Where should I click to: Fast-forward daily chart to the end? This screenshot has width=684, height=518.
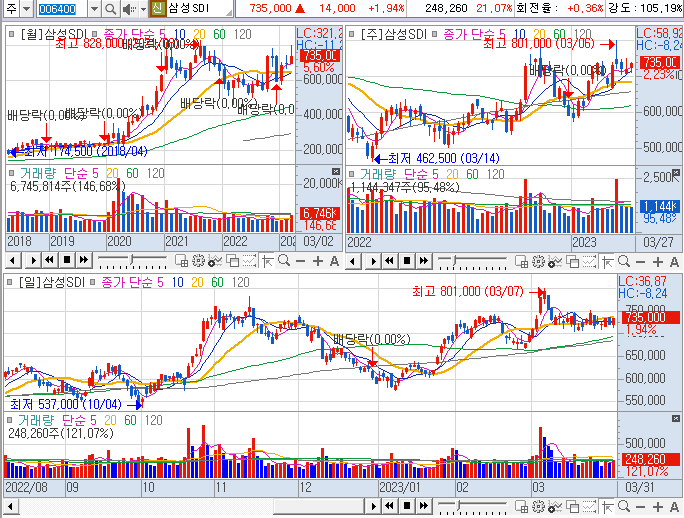coord(424,506)
